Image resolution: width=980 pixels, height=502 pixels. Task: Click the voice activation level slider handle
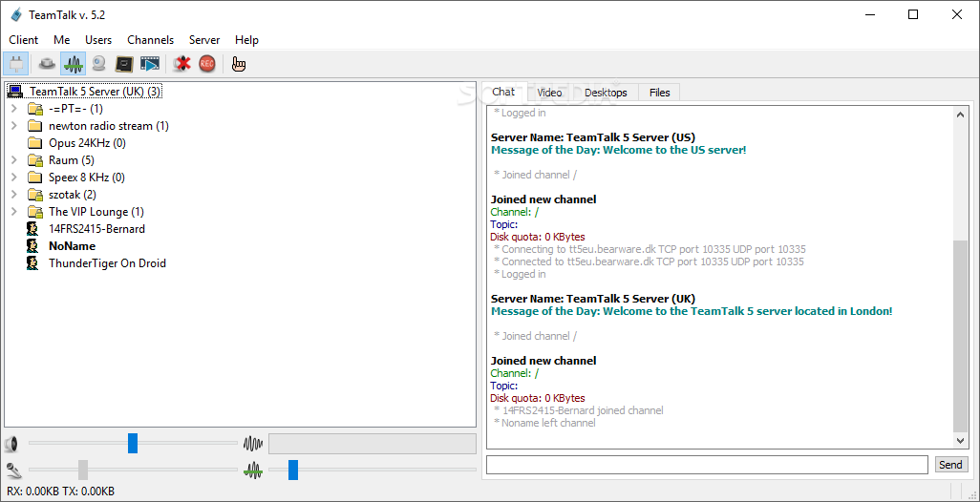[x=293, y=470]
